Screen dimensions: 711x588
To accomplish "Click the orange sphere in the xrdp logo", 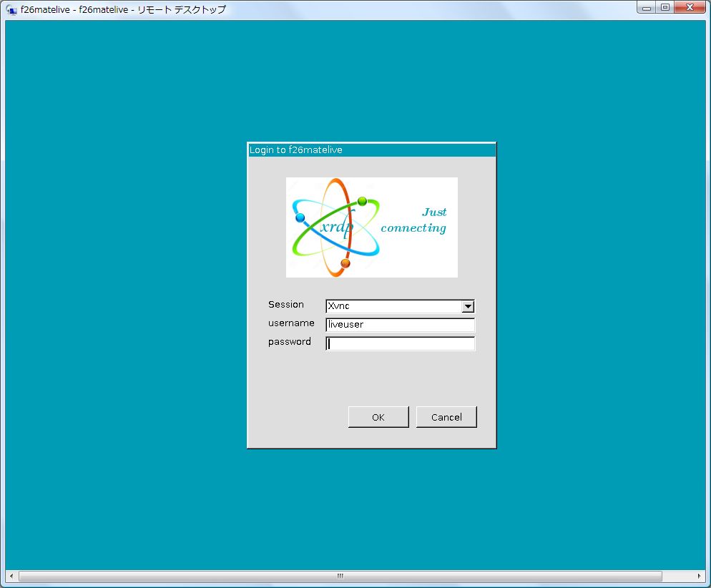I will [x=345, y=263].
